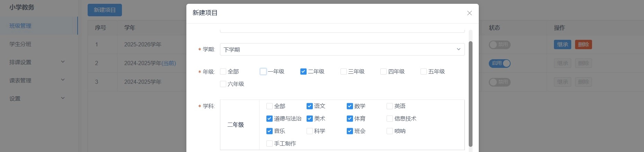
Task: Check the 一年级 grade checkbox
Action: point(263,72)
